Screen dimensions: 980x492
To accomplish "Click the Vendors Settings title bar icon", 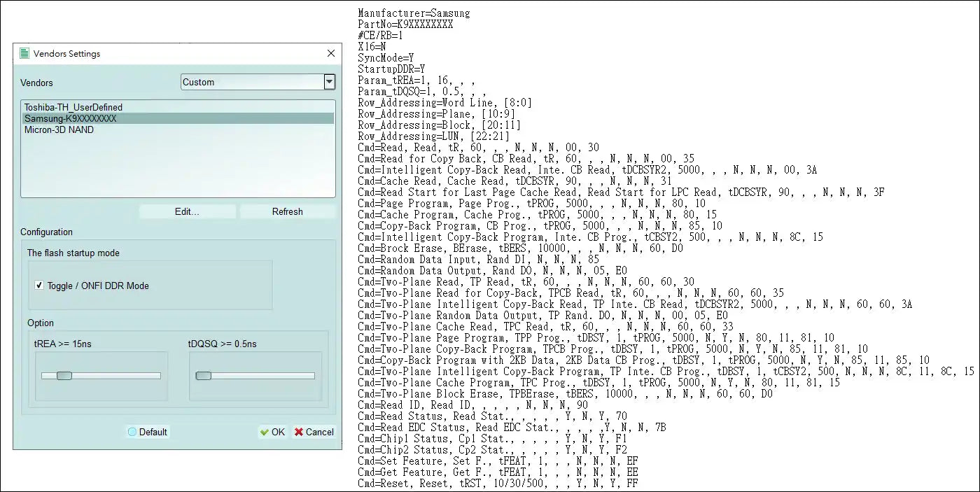I will pyautogui.click(x=24, y=54).
